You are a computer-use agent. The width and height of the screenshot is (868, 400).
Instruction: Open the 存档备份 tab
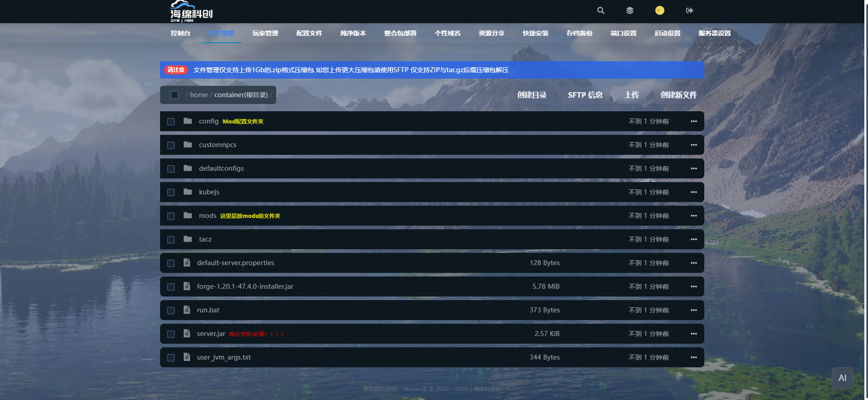click(579, 33)
